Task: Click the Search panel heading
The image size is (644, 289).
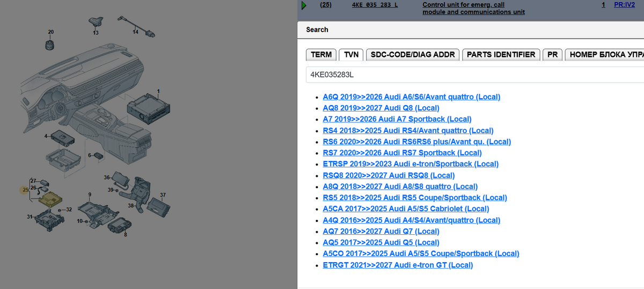Action: [317, 29]
